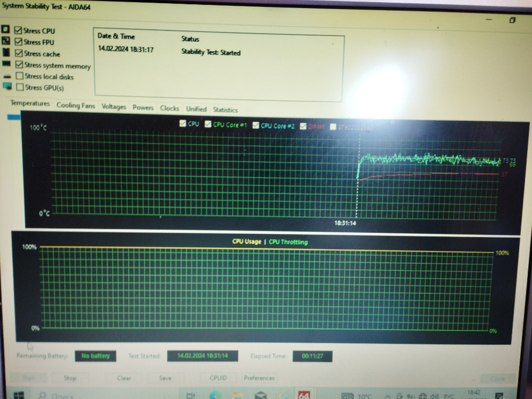This screenshot has height=399, width=532.
Task: Toggle the CPU Core #2 legend checkbox
Action: click(256, 125)
